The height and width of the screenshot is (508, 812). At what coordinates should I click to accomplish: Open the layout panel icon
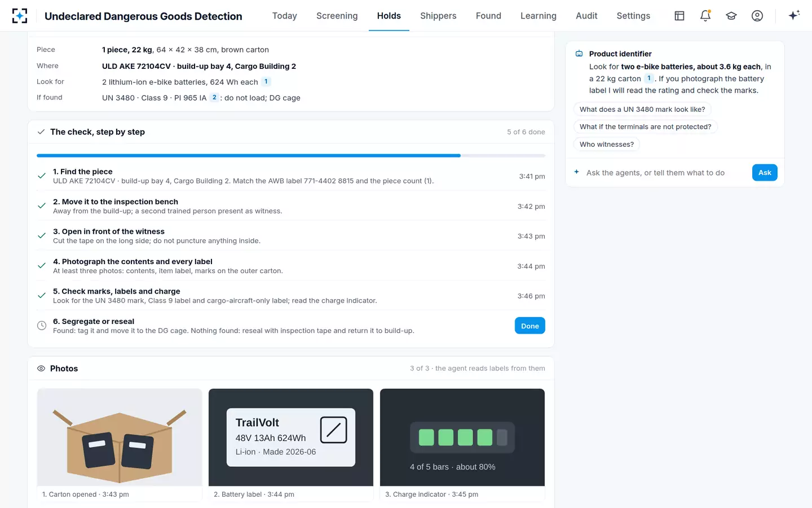click(679, 16)
